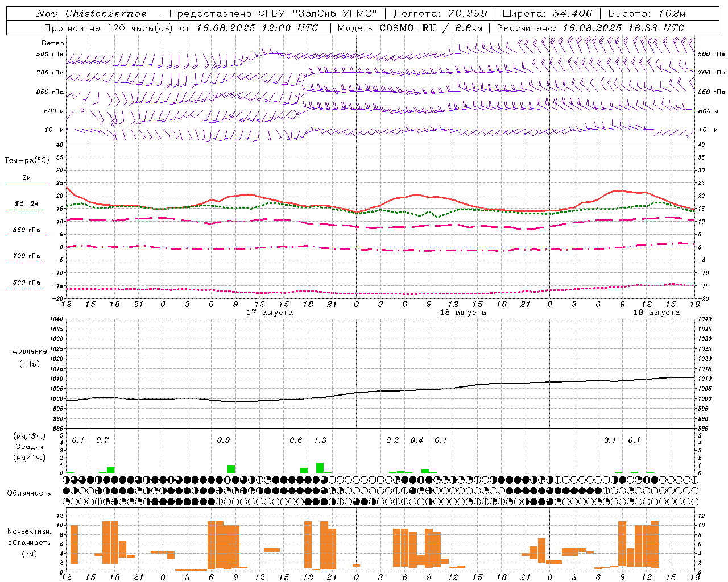Click the 'Тем-ра(°C)' axis title
Screen dimensions: 728x582
coord(27,161)
